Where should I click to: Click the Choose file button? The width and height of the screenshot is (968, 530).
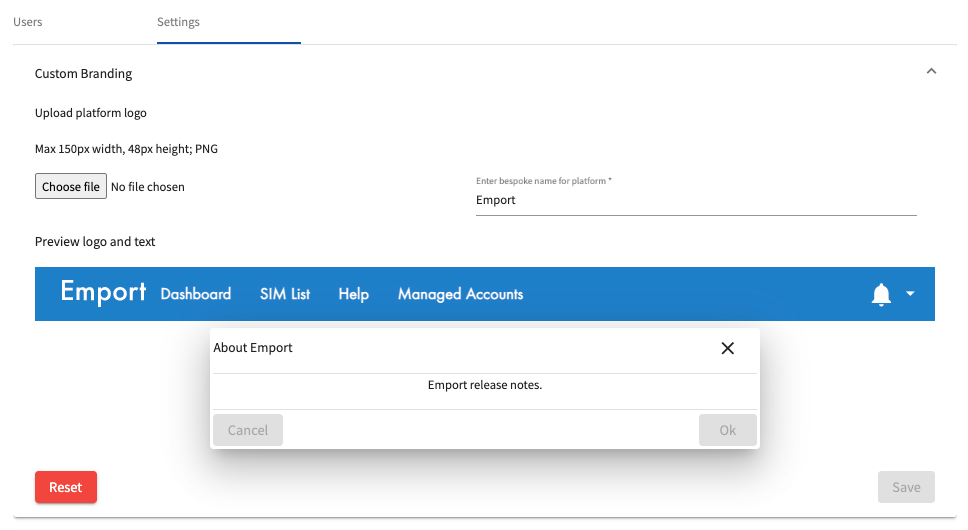70,186
